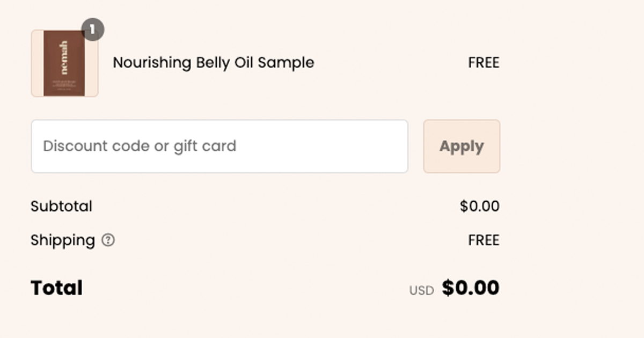This screenshot has height=338, width=644.
Task: Click the Total label
Action: pyautogui.click(x=55, y=288)
